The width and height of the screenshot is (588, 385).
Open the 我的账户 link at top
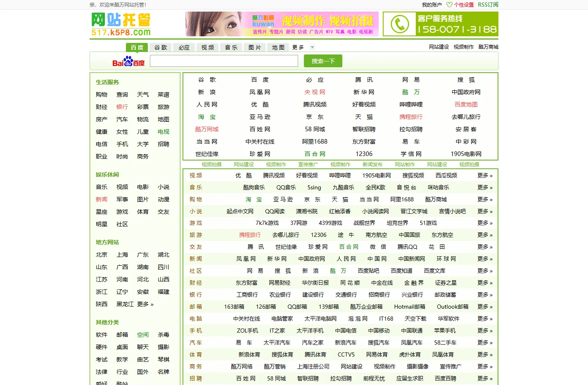tap(432, 5)
